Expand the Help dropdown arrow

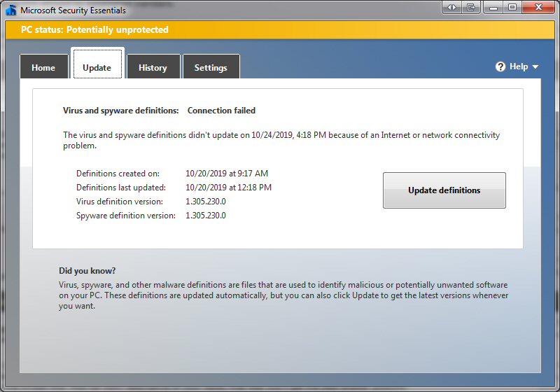[535, 66]
